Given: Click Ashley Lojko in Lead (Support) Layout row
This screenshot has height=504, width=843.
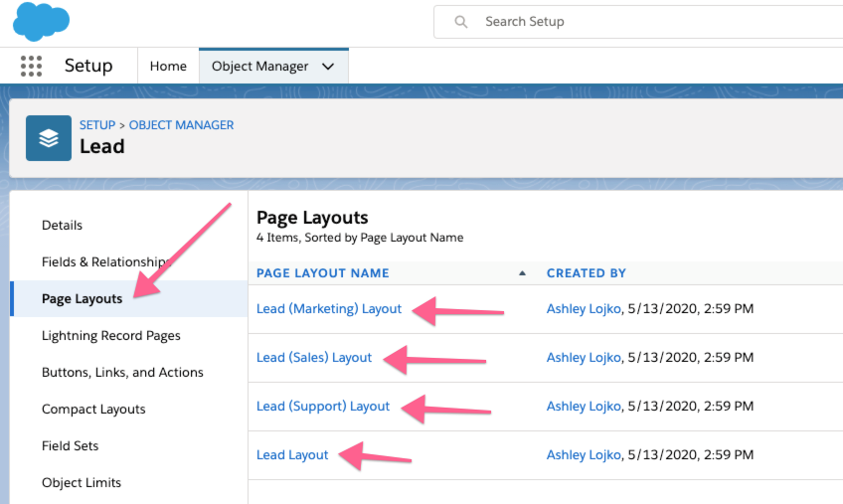Looking at the screenshot, I should (x=584, y=407).
